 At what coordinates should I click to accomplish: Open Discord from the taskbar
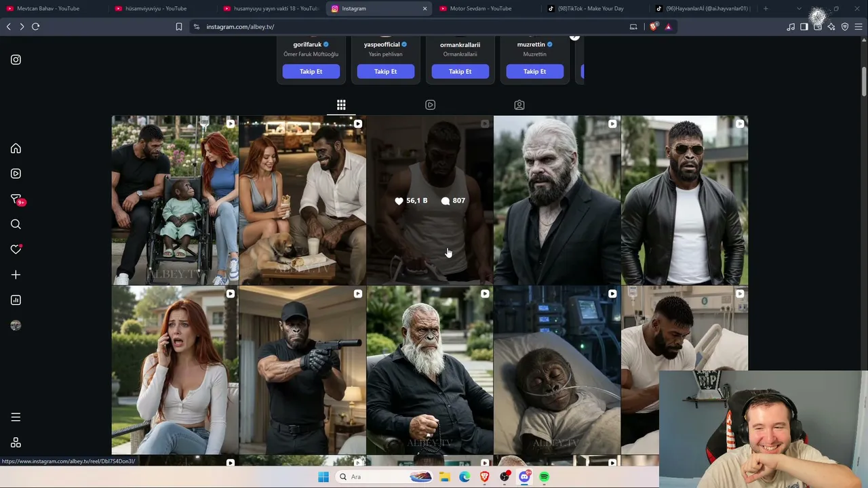coord(524,476)
